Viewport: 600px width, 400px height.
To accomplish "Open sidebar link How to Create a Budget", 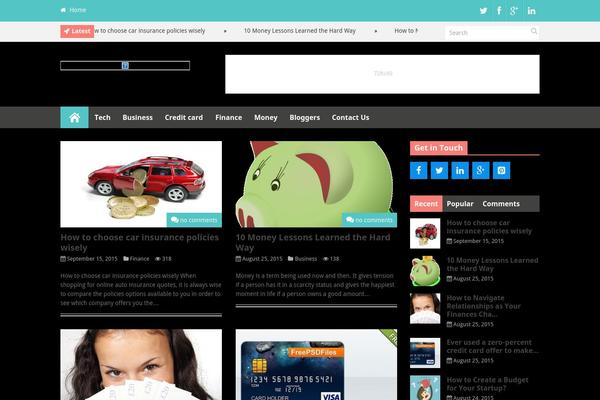I will 487,384.
